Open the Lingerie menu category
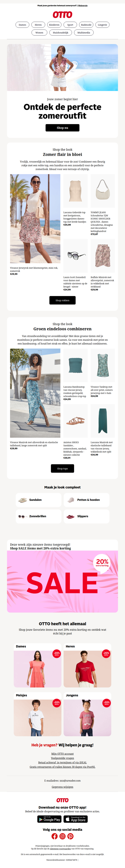The height and width of the screenshot is (868, 125). click(x=102, y=25)
